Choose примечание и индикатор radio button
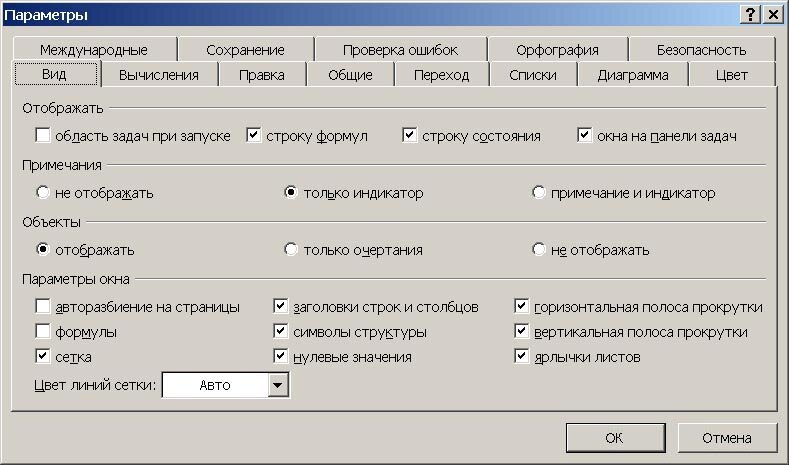Screen dimensions: 789x465 pyautogui.click(x=538, y=192)
